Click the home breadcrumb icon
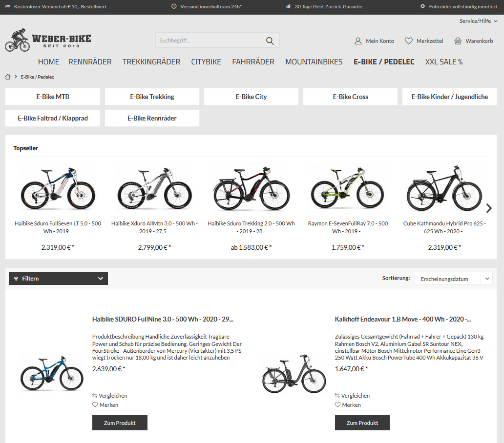Image resolution: width=504 pixels, height=443 pixels. (8, 77)
